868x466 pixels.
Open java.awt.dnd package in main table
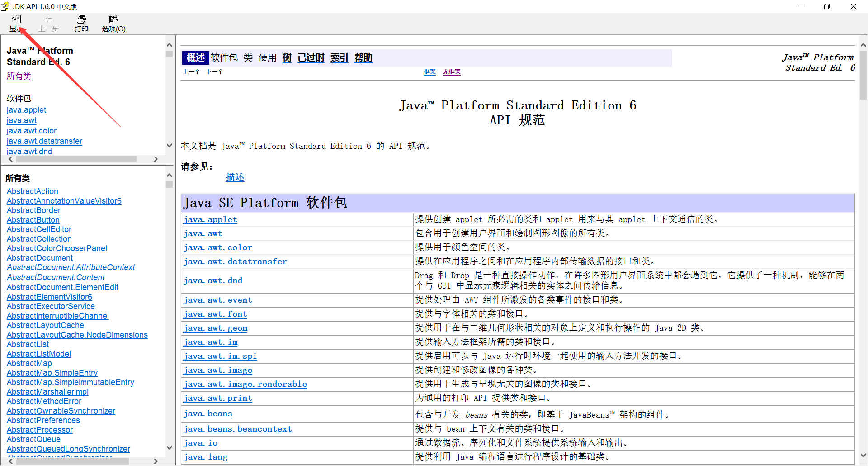click(x=213, y=281)
